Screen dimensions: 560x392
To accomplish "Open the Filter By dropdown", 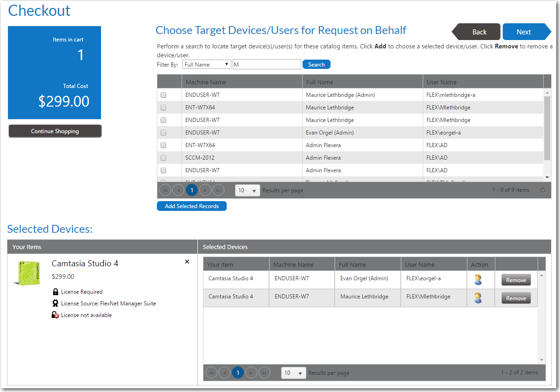I will (x=206, y=64).
